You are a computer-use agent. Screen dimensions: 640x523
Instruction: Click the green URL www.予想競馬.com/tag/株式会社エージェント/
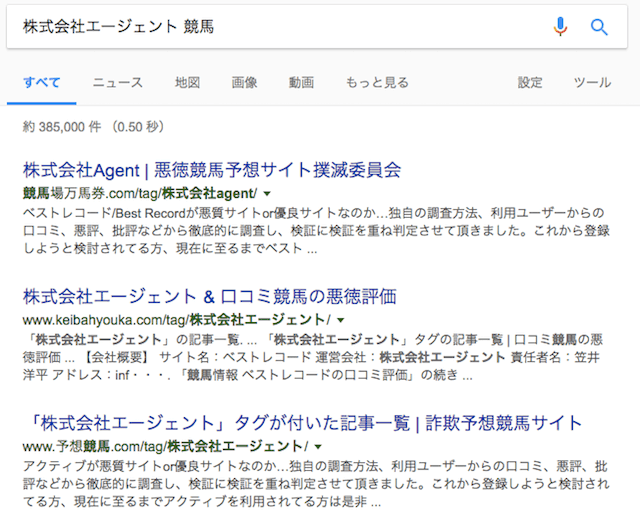coord(166,446)
